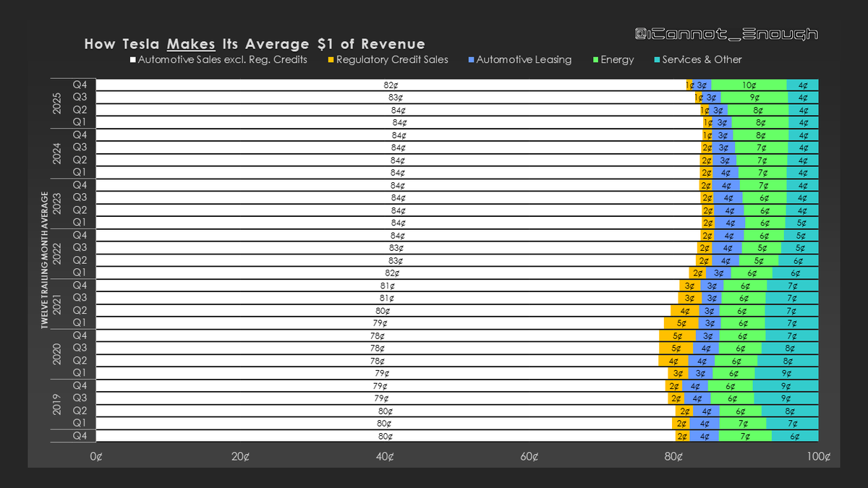Click the 2021 year label
This screenshot has width=868, height=488.
tap(57, 304)
